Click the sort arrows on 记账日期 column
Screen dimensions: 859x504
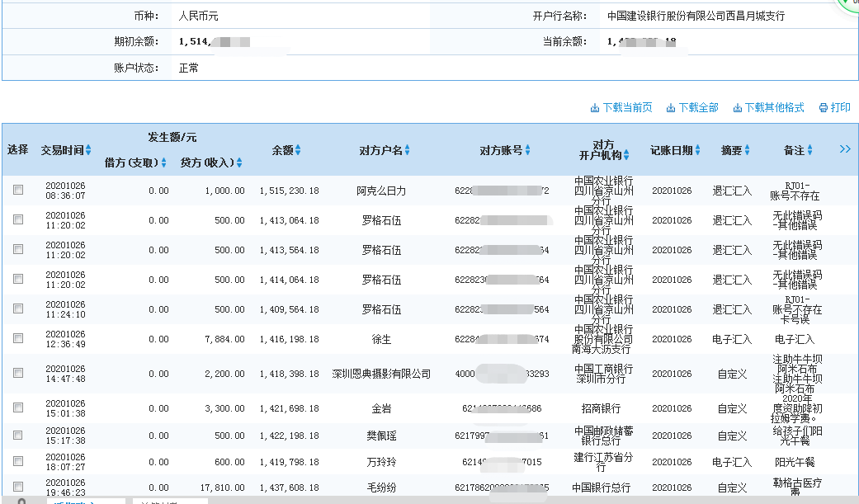click(697, 151)
